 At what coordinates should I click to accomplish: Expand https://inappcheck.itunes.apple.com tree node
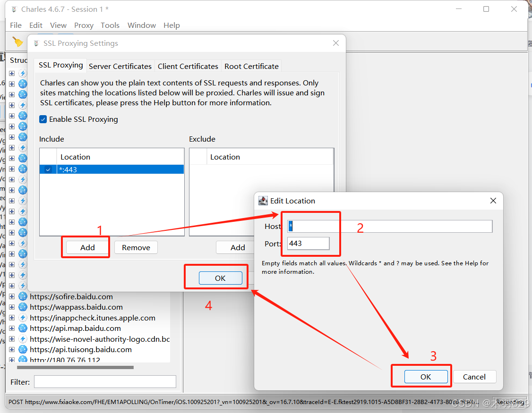[x=12, y=318]
